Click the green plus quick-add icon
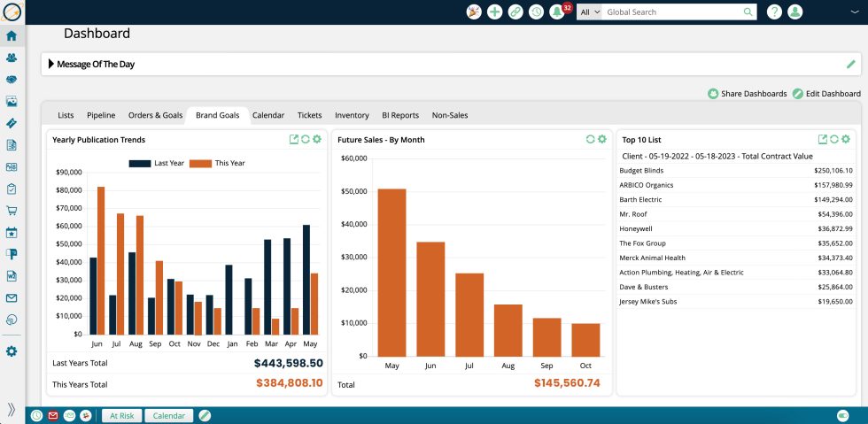 coord(494,12)
